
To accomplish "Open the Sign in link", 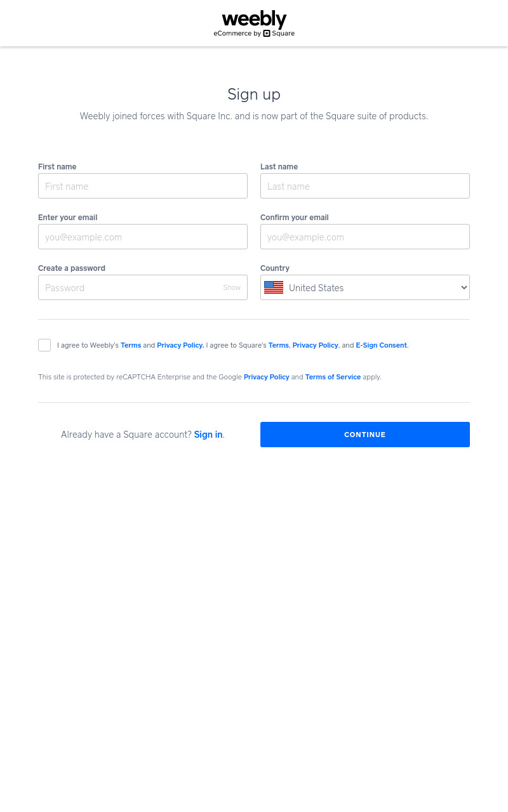I will click(208, 435).
